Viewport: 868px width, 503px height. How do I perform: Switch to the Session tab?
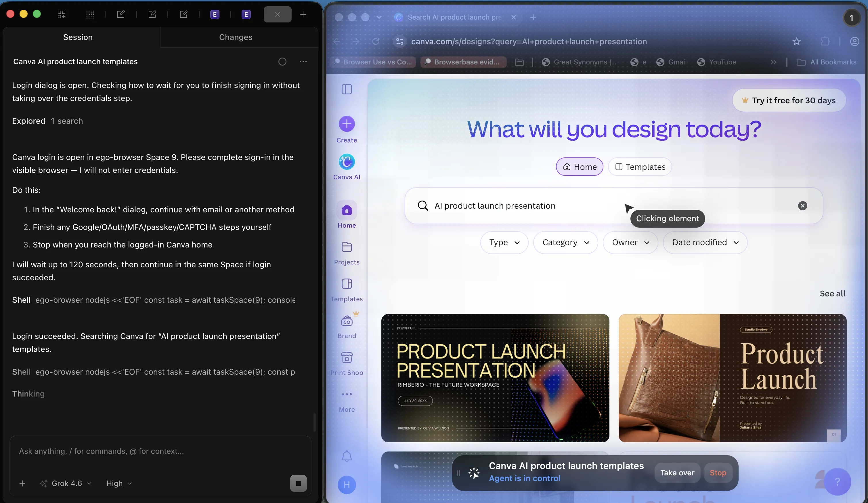(78, 37)
